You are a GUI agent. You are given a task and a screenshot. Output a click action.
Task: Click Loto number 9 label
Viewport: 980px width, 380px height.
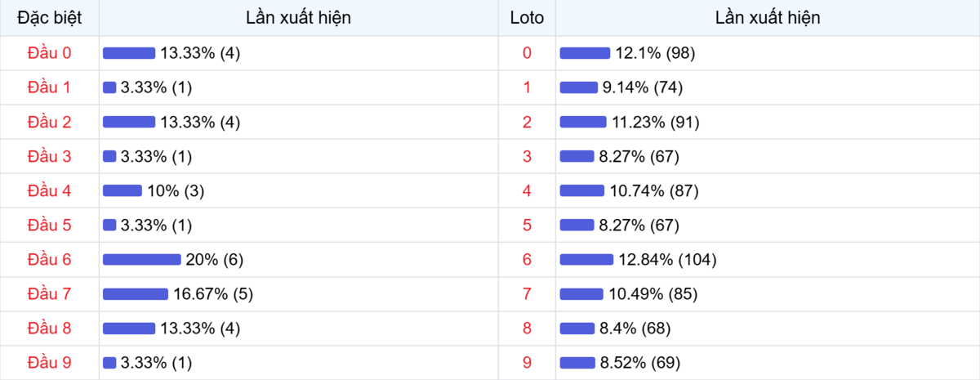[527, 363]
